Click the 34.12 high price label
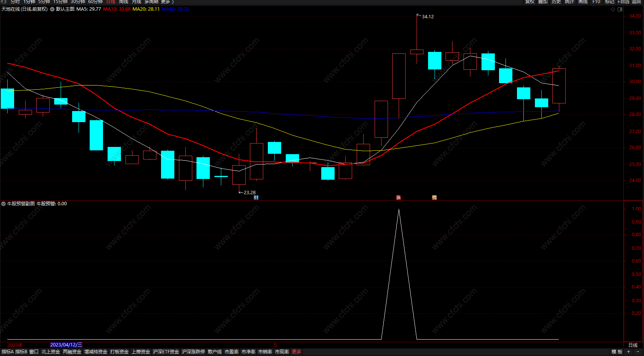 click(428, 17)
